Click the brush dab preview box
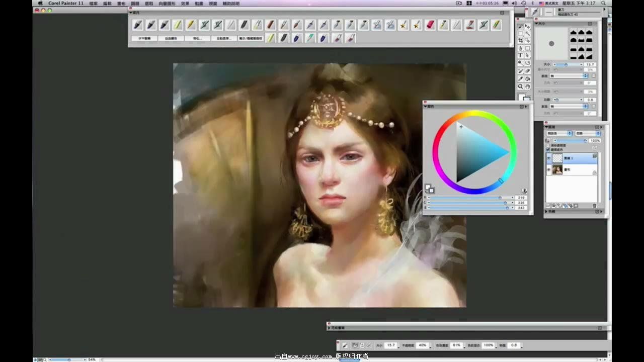 (551, 44)
